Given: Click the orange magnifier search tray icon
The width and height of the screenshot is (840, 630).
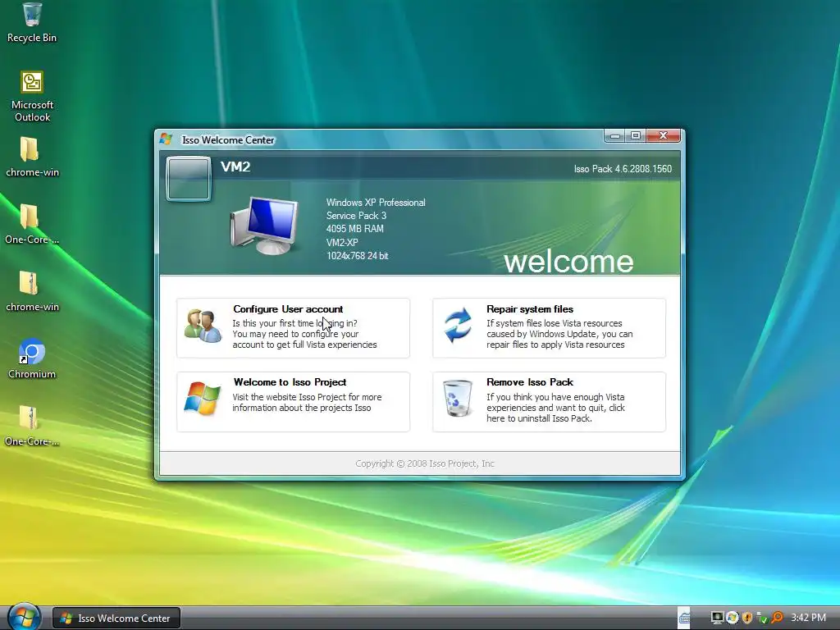Looking at the screenshot, I should [777, 618].
